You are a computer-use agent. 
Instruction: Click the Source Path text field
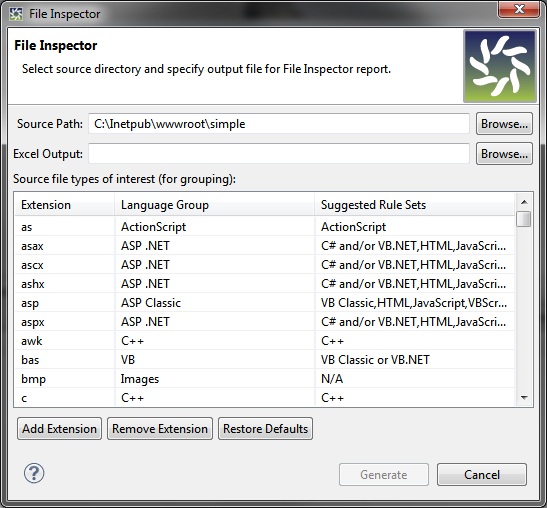(279, 124)
